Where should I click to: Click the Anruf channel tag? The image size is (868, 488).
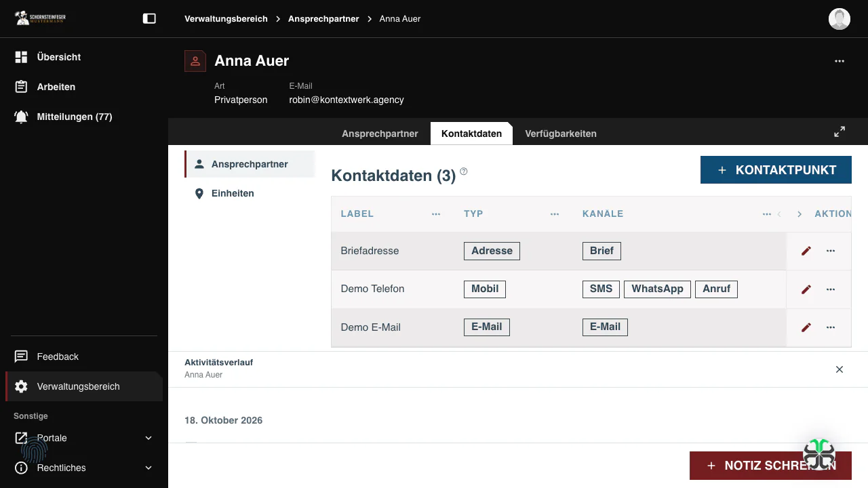click(x=716, y=289)
